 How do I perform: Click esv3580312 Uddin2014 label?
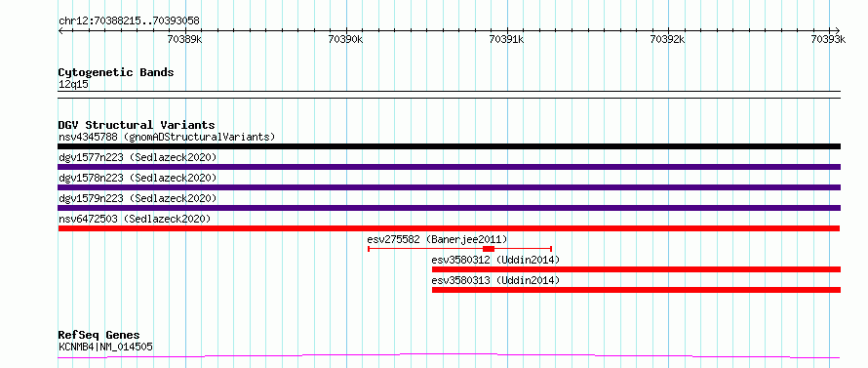pos(495,260)
